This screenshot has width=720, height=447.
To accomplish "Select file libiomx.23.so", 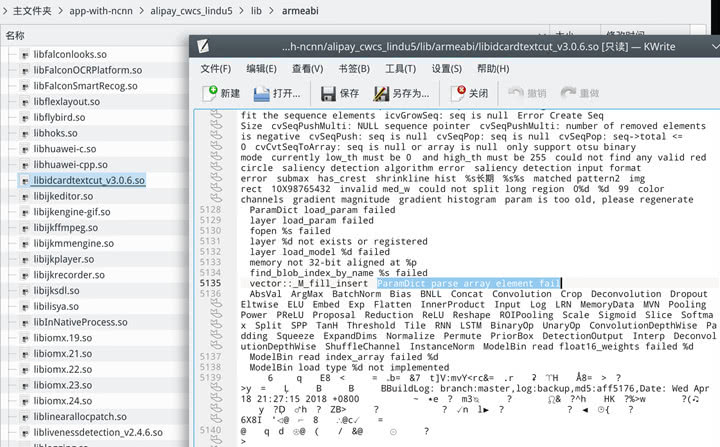I will (62, 385).
